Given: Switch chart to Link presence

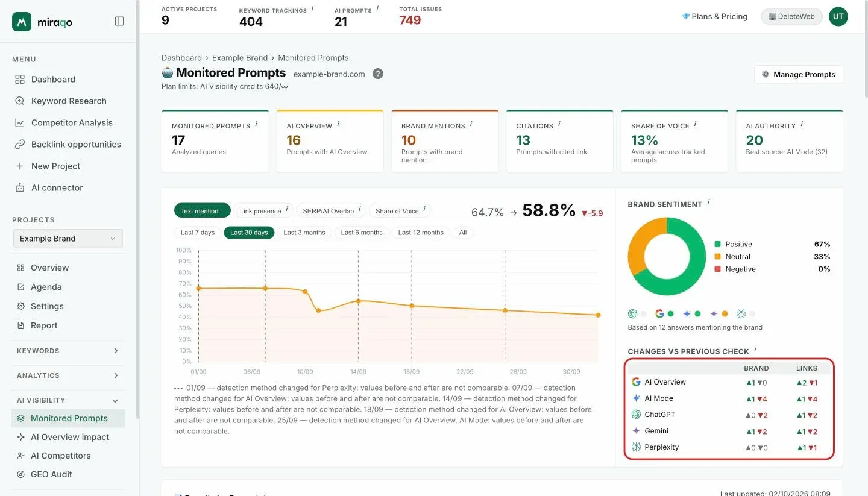Looking at the screenshot, I should [263, 210].
